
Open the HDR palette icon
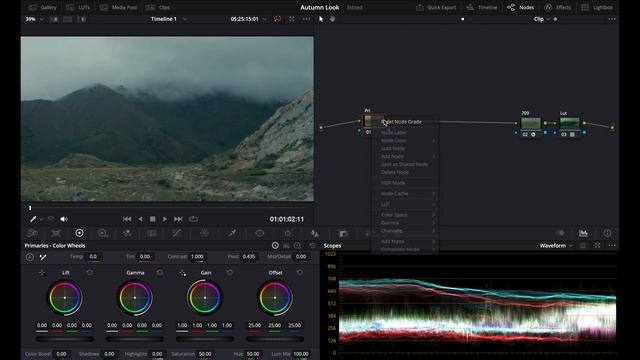click(x=103, y=233)
